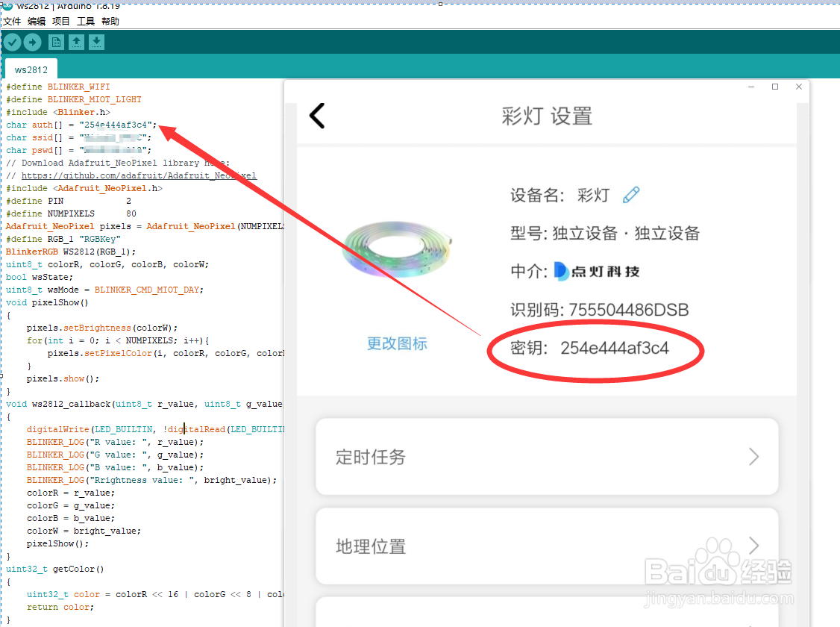Click the 点灯科技 logo
Image resolution: width=840 pixels, height=627 pixels.
click(597, 272)
